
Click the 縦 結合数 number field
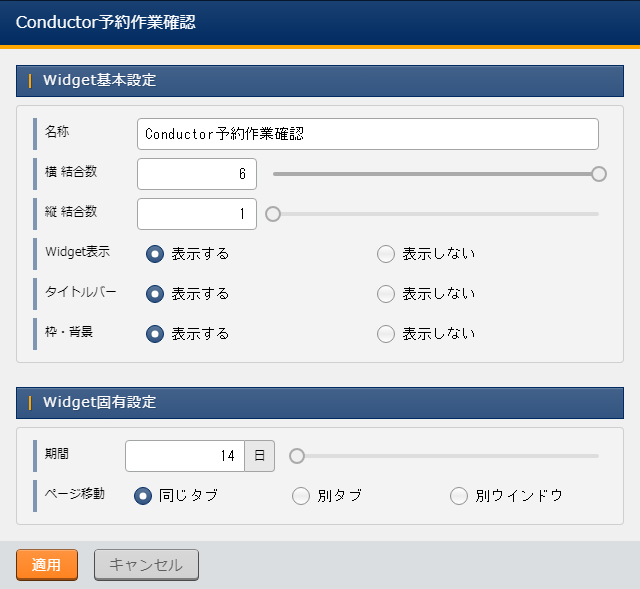(197, 214)
